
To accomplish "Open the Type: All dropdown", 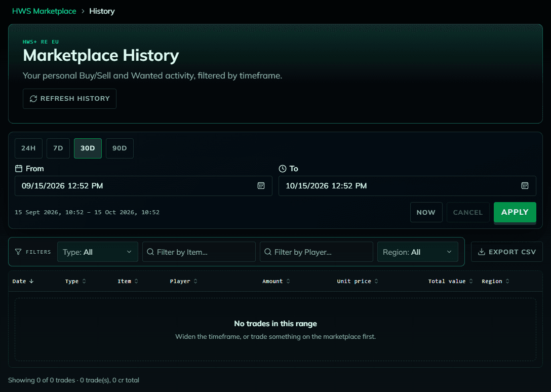I will [98, 252].
